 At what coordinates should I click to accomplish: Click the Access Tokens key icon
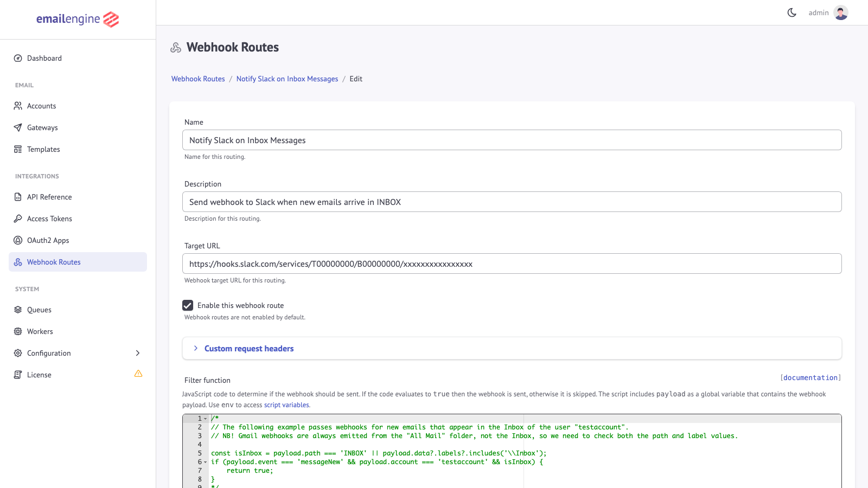(x=18, y=219)
